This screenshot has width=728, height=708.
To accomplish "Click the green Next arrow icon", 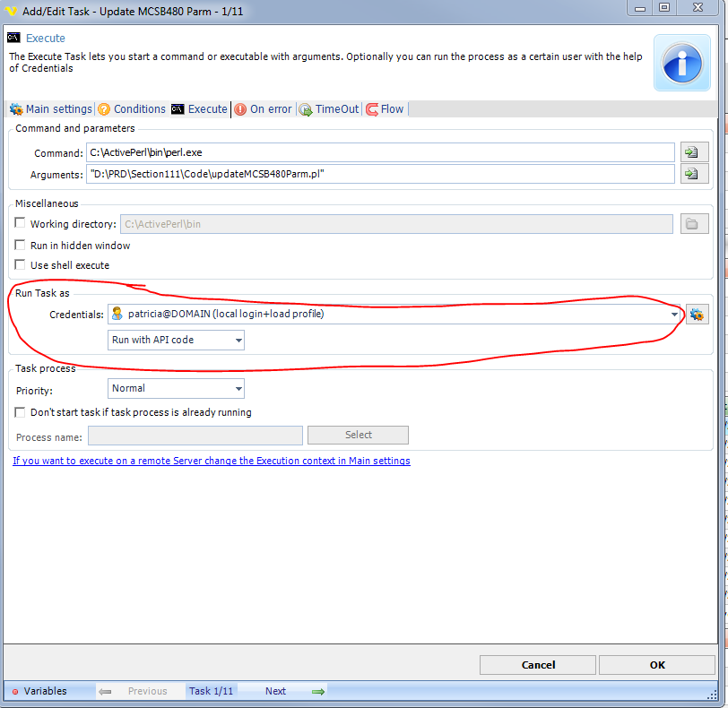I will 317,691.
